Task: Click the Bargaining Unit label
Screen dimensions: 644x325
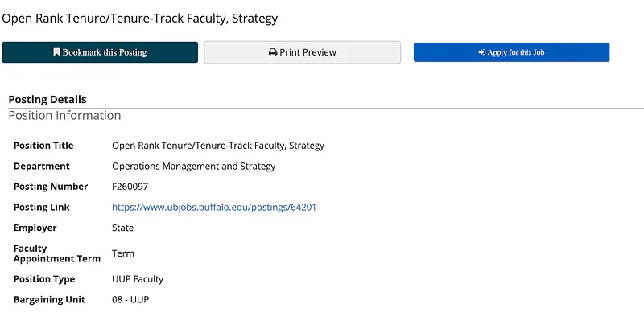Action: [49, 299]
